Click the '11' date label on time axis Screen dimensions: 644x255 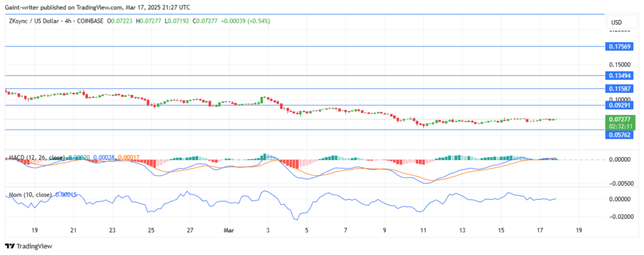[x=423, y=230]
